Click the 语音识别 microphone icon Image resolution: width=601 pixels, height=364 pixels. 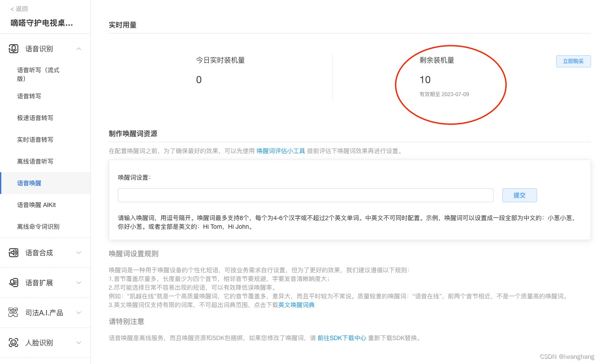click(13, 49)
